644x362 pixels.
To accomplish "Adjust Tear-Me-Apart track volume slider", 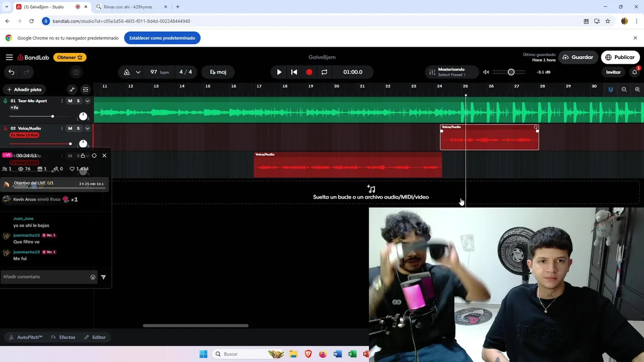I will 40,117.
